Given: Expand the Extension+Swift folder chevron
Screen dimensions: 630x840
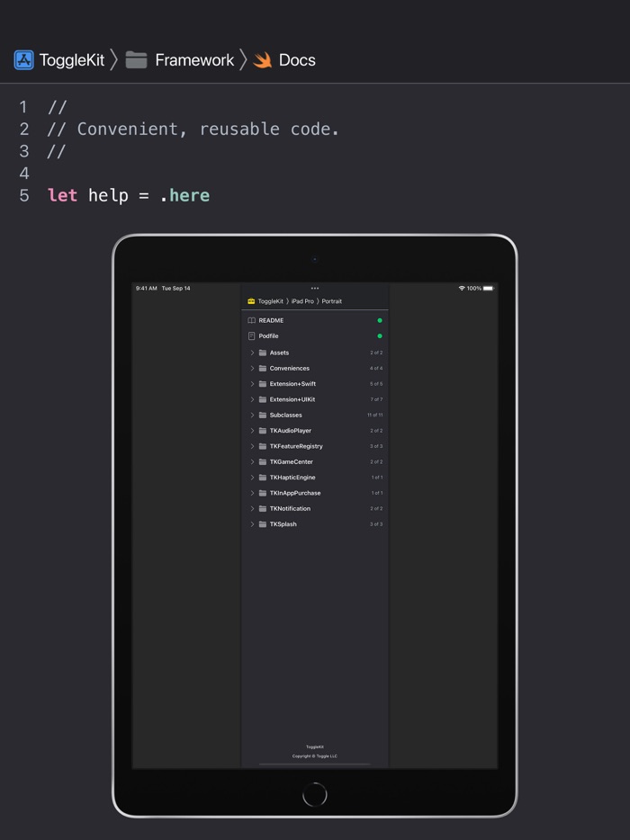Looking at the screenshot, I should tap(252, 384).
